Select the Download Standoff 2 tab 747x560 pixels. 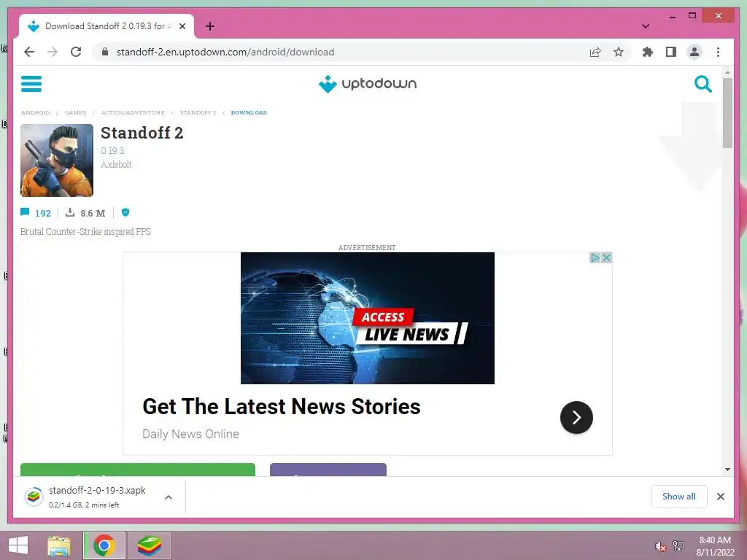tap(106, 26)
